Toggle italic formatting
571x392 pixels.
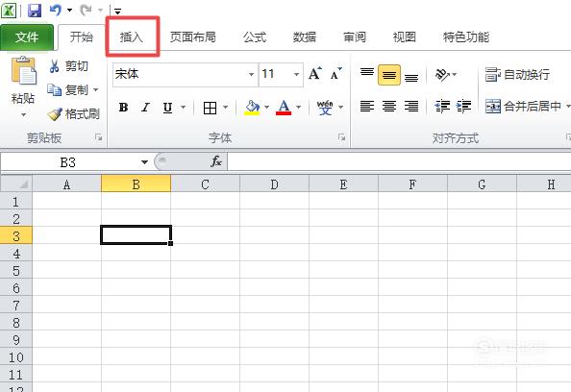[x=146, y=108]
